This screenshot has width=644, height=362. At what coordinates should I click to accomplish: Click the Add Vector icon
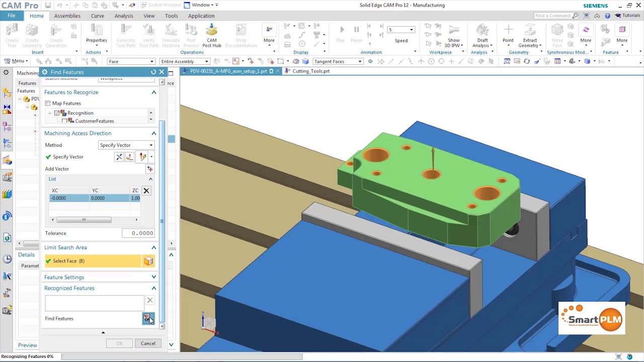(149, 169)
